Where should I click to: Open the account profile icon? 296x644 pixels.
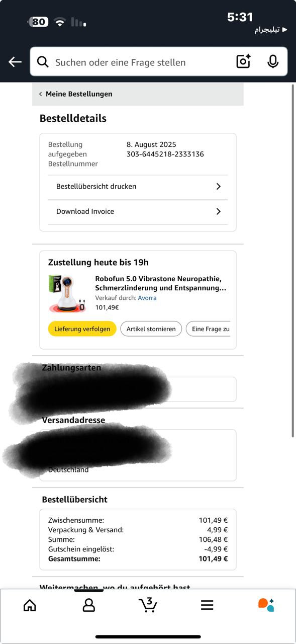(x=89, y=605)
